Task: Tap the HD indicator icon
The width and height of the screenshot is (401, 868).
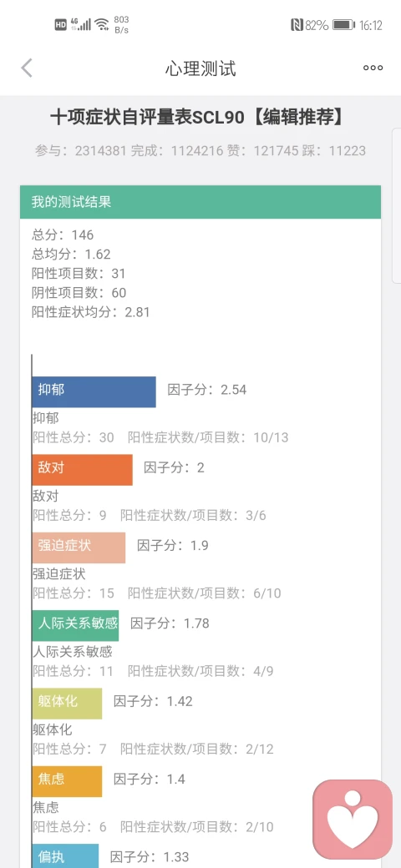Action: tap(60, 25)
